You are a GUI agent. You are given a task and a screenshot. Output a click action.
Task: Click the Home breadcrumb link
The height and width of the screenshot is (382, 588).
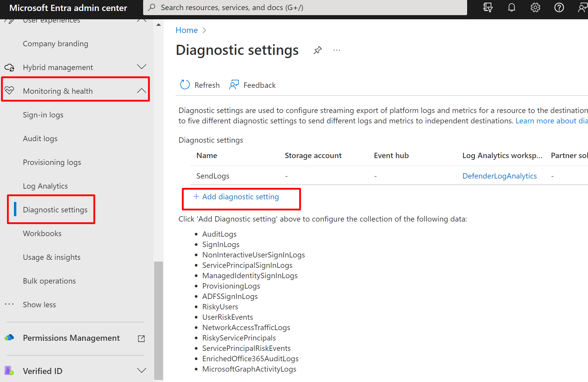point(186,30)
